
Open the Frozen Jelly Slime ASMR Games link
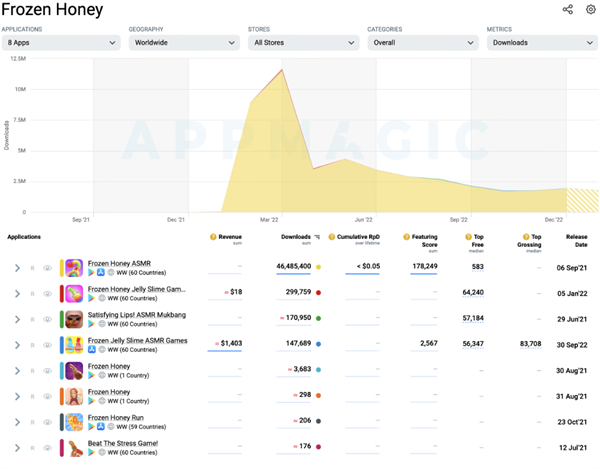tap(138, 340)
